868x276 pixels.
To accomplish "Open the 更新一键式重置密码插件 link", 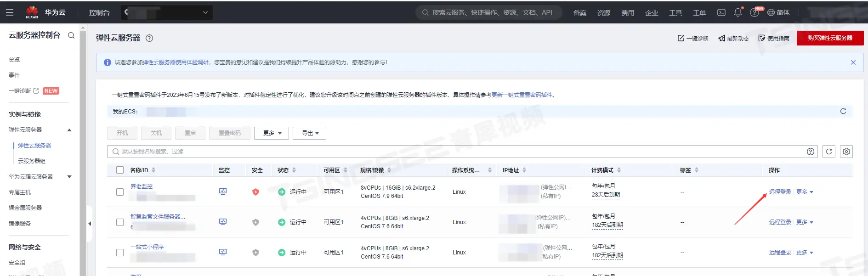I will pos(522,95).
